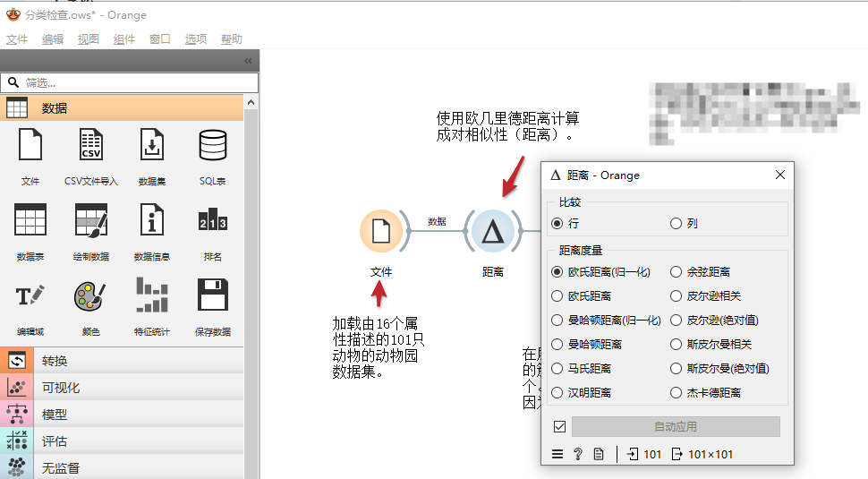The height and width of the screenshot is (479, 868).
Task: Select the 文件 (File) widget in toolbox
Action: tap(30, 144)
